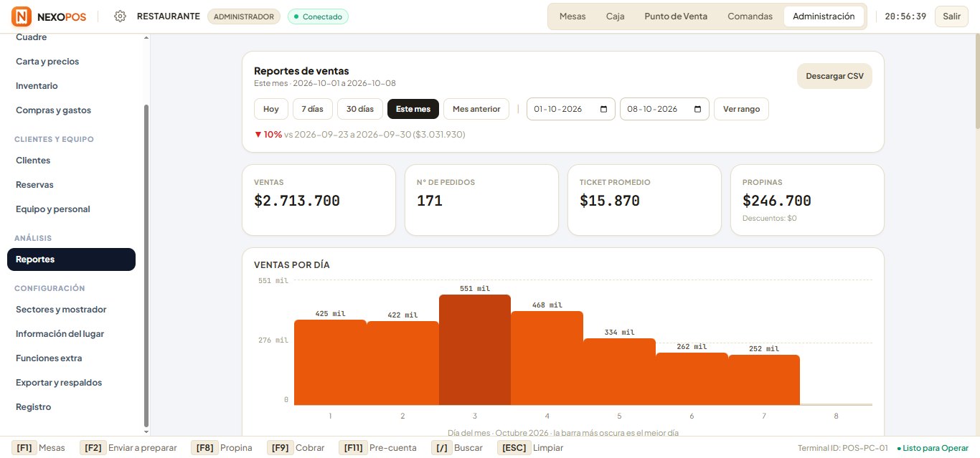Click the Ver rango button

[x=741, y=109]
